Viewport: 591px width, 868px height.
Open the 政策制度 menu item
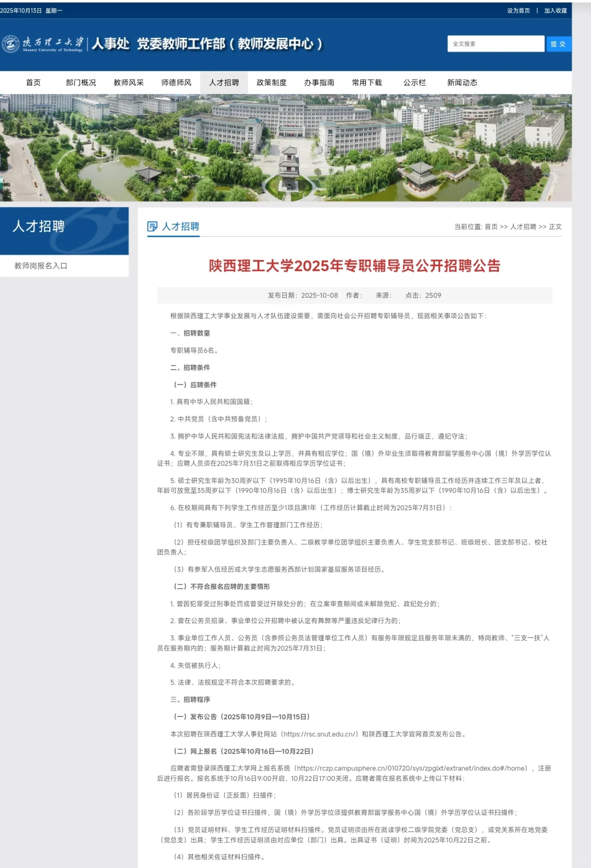(x=271, y=83)
